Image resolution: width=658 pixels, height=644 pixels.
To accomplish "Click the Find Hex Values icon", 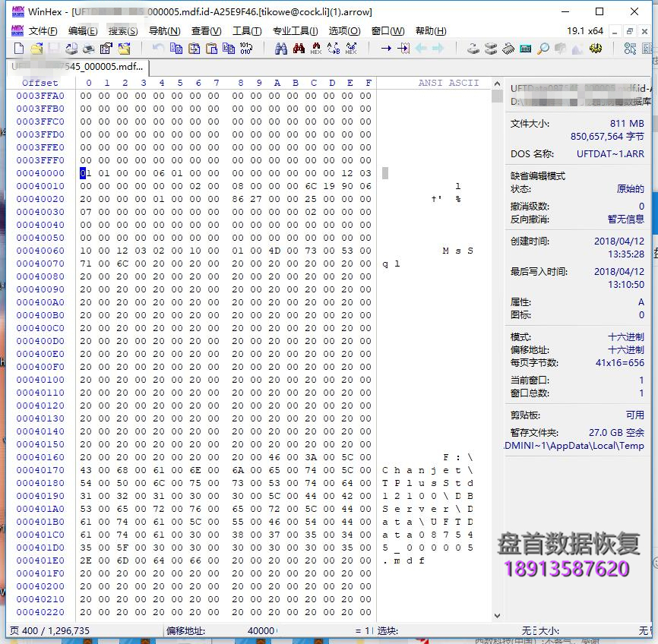I will tap(298, 49).
